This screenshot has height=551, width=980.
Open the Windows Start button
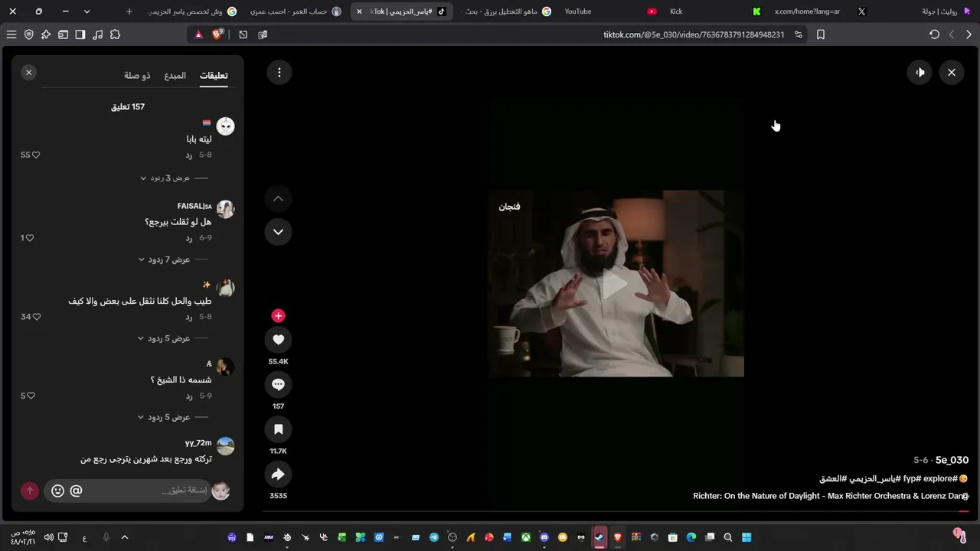(746, 537)
